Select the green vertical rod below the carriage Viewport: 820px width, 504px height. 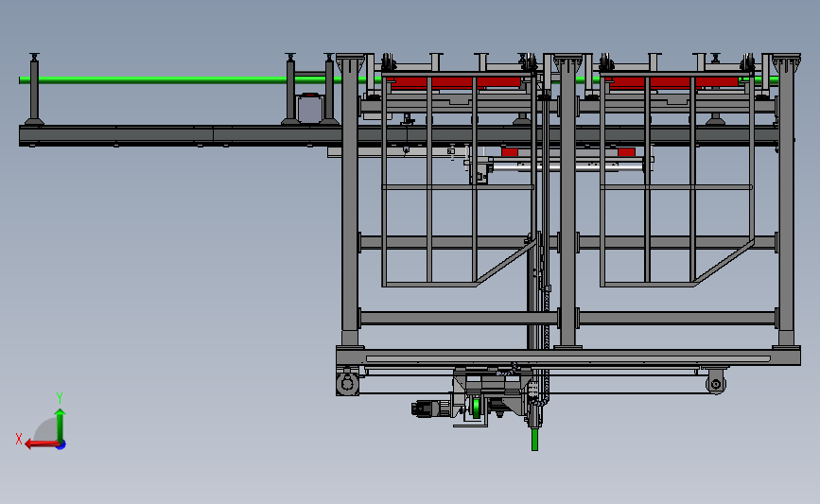point(534,439)
